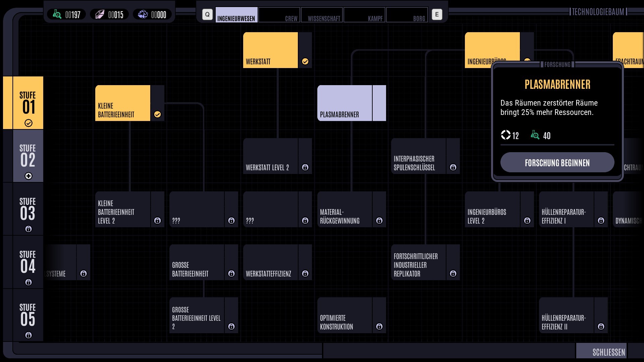
Task: Click the lock icon on Optimierte Konstruktion
Action: point(379,326)
